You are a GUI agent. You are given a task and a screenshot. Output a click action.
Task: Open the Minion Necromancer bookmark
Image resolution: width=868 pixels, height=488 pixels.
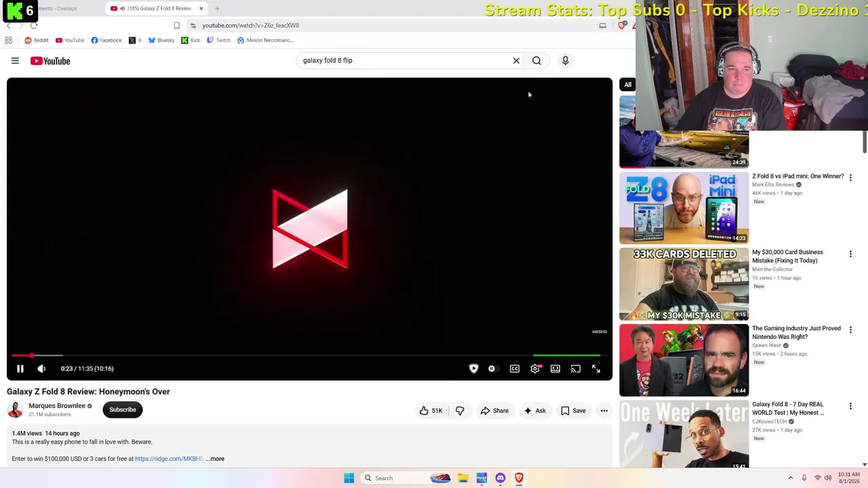click(265, 41)
